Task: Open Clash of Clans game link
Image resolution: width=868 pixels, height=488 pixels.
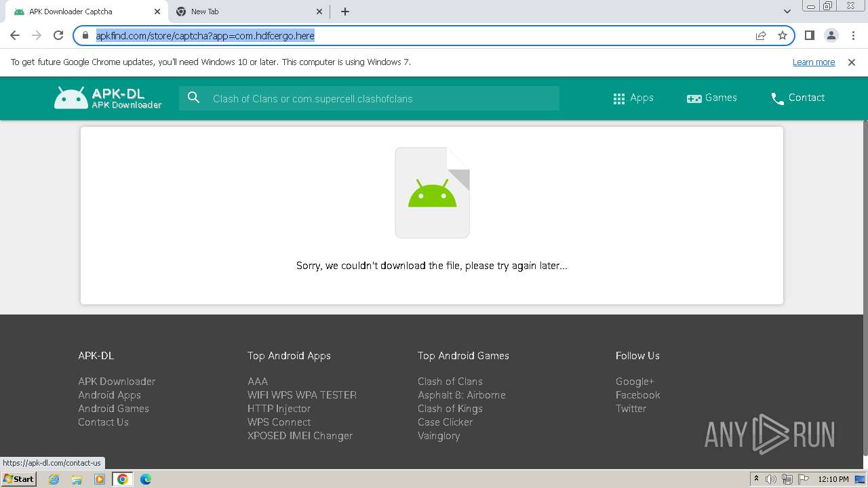Action: tap(450, 382)
